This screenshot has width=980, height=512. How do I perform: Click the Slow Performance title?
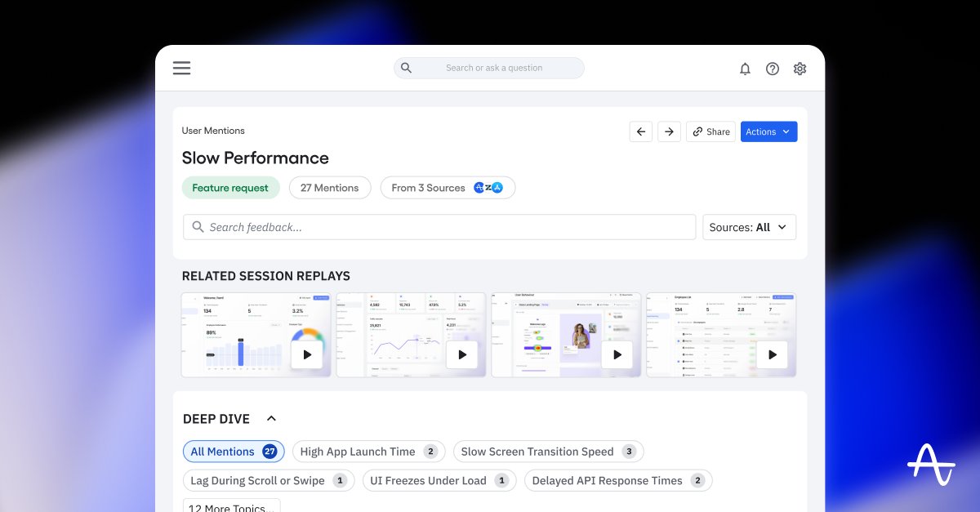pos(256,158)
